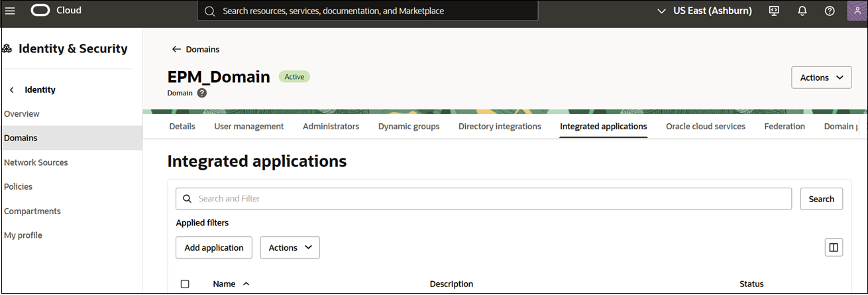Open the notifications bell
This screenshot has width=868, height=295.
[802, 11]
